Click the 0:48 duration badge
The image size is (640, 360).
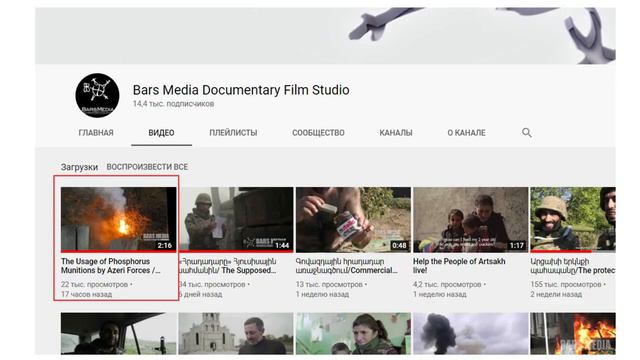click(399, 246)
